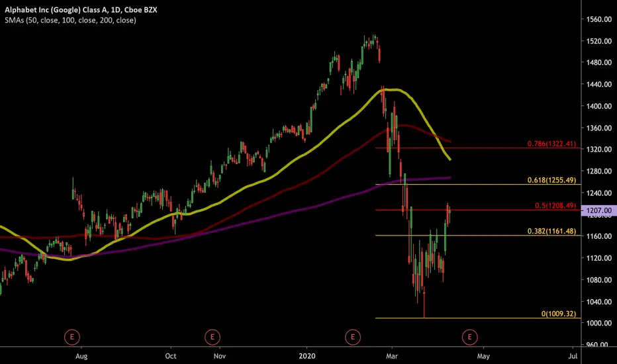Click the Mar label on time axis
The width and height of the screenshot is (617, 364).
pos(392,356)
